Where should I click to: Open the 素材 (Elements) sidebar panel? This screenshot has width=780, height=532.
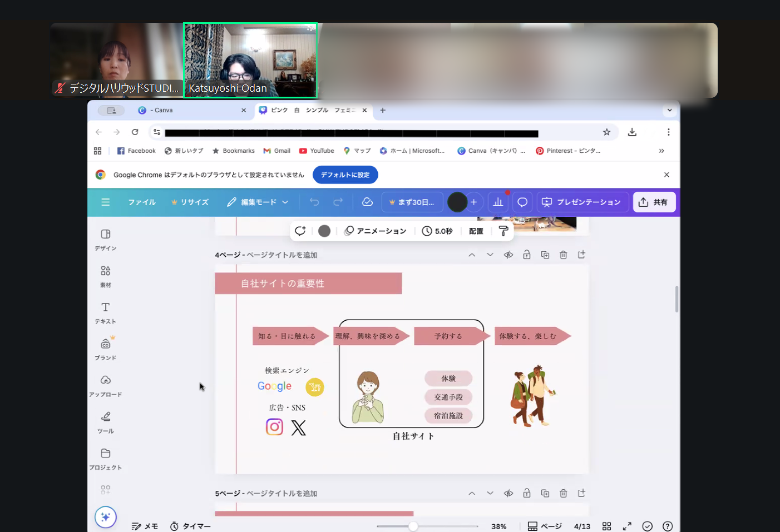point(105,276)
